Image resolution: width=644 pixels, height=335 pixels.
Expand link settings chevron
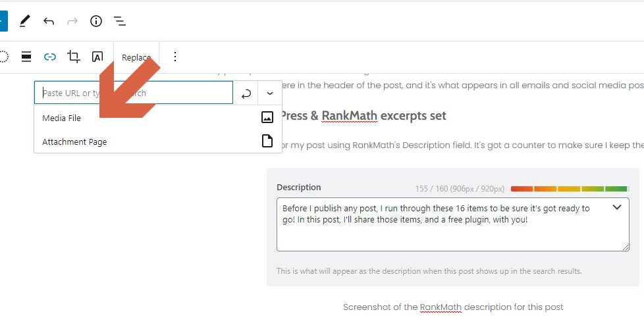coord(270,93)
